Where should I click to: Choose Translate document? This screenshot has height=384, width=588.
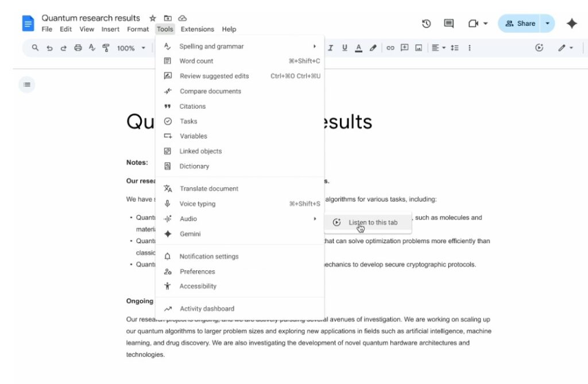(x=240, y=189)
